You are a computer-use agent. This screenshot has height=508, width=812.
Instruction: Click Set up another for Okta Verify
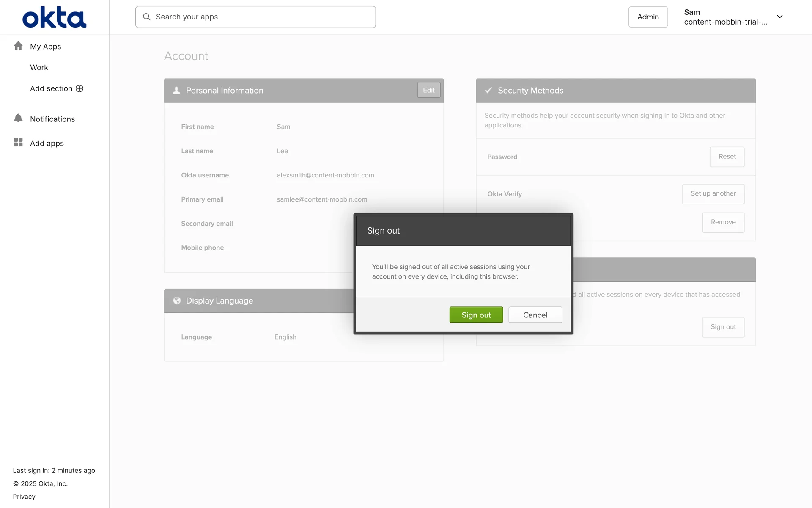coord(713,194)
